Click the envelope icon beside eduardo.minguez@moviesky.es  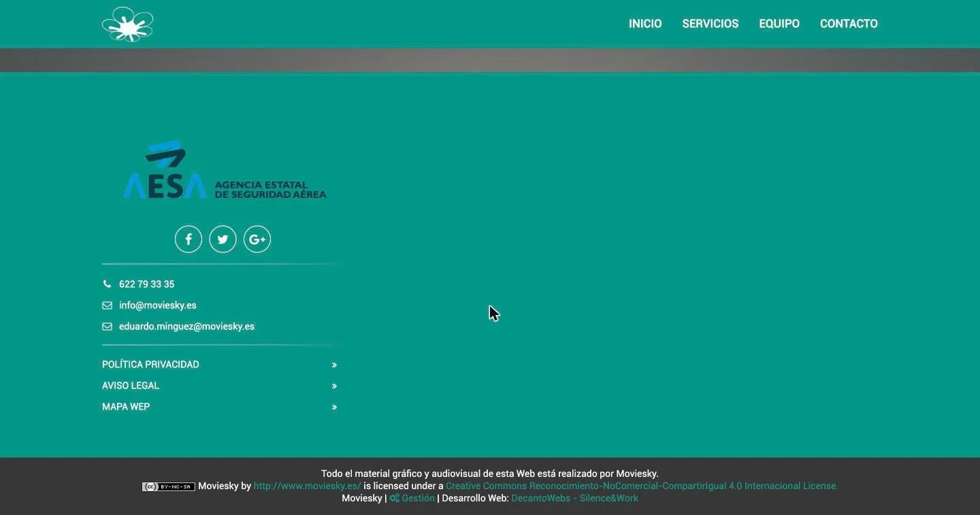(x=107, y=327)
